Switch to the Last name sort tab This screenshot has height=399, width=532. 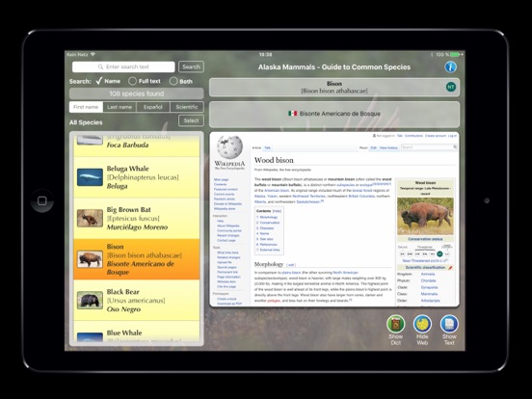[120, 107]
